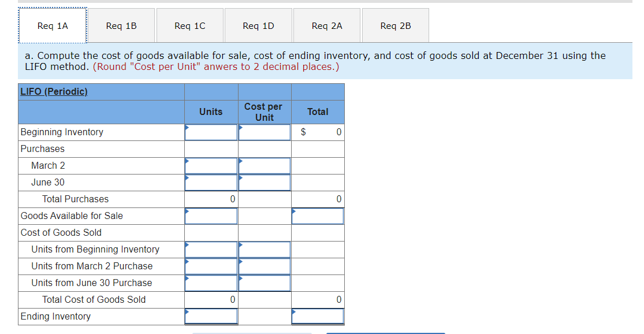The height and width of the screenshot is (334, 644).
Task: Click Cost per Unit field for Units from March 2 Purchase
Action: [264, 266]
